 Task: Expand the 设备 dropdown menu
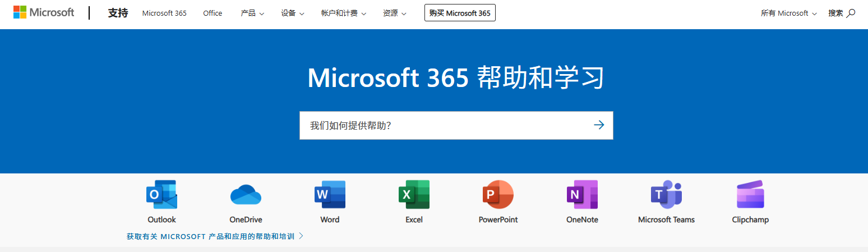(x=293, y=13)
